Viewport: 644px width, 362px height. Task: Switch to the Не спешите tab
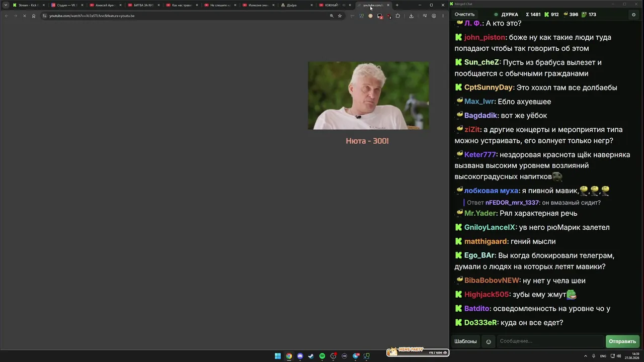[x=220, y=5]
